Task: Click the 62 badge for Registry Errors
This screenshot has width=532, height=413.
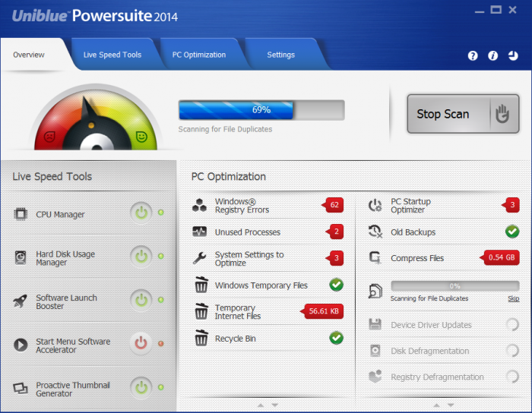Action: click(x=333, y=205)
